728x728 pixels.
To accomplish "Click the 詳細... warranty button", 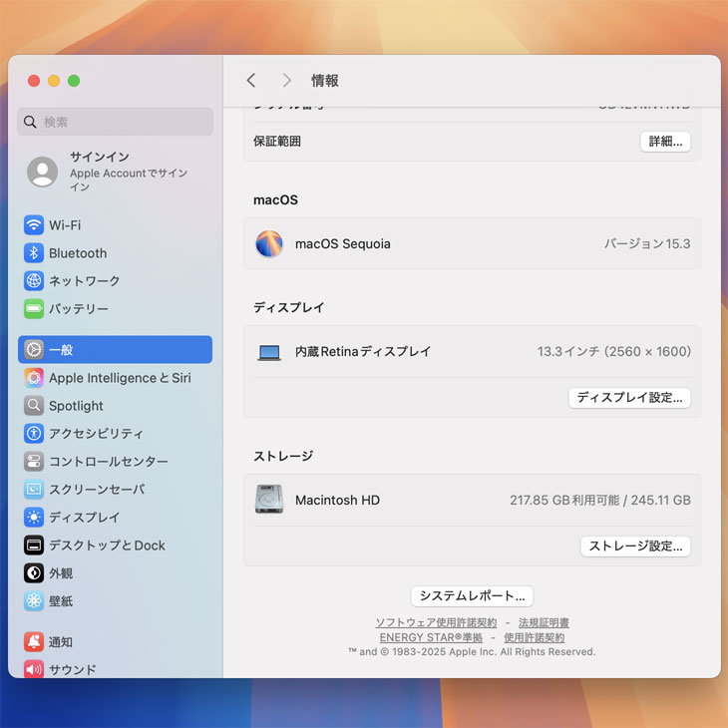I will 665,142.
